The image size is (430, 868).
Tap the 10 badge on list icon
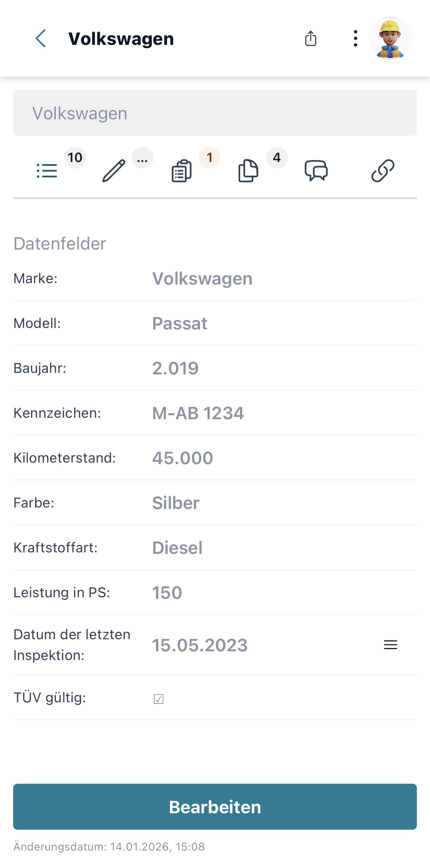(x=75, y=158)
